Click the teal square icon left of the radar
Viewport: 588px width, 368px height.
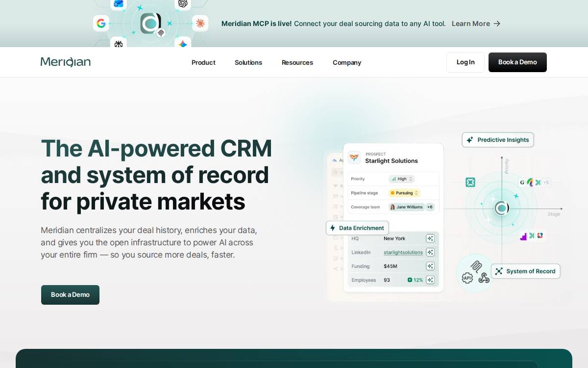[x=470, y=183]
